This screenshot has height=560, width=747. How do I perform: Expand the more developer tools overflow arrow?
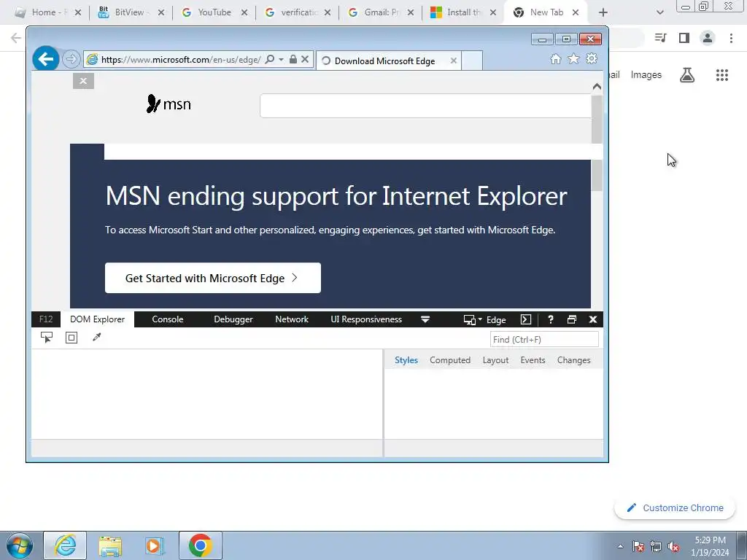point(425,319)
